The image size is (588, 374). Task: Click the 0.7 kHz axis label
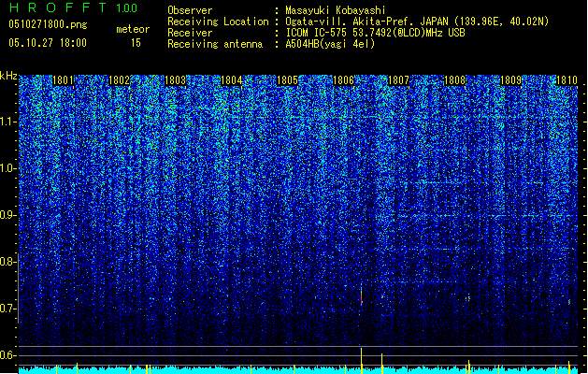coord(7,309)
